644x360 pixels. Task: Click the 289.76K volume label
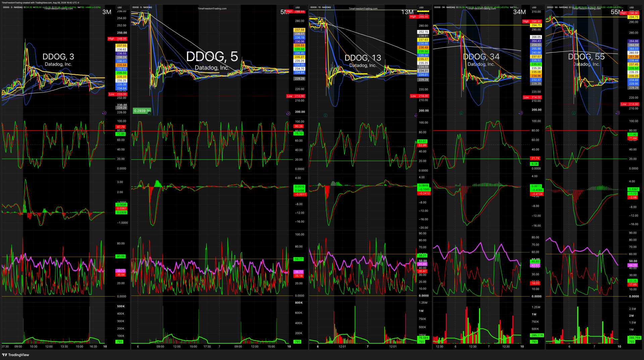click(x=635, y=338)
